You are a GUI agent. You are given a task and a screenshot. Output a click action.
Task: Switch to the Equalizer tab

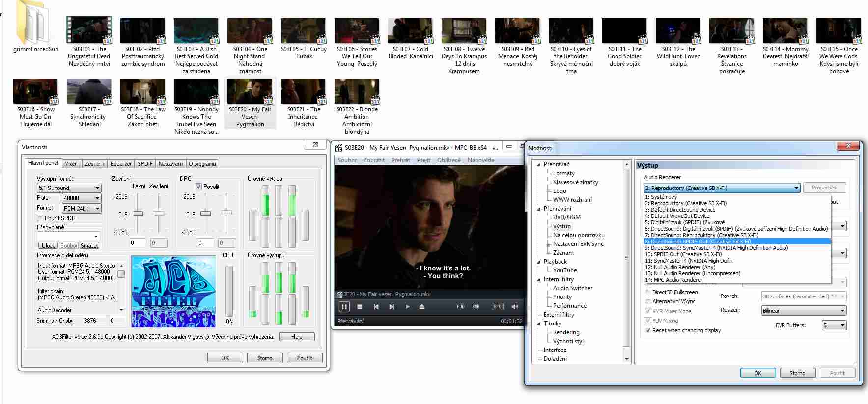[121, 163]
